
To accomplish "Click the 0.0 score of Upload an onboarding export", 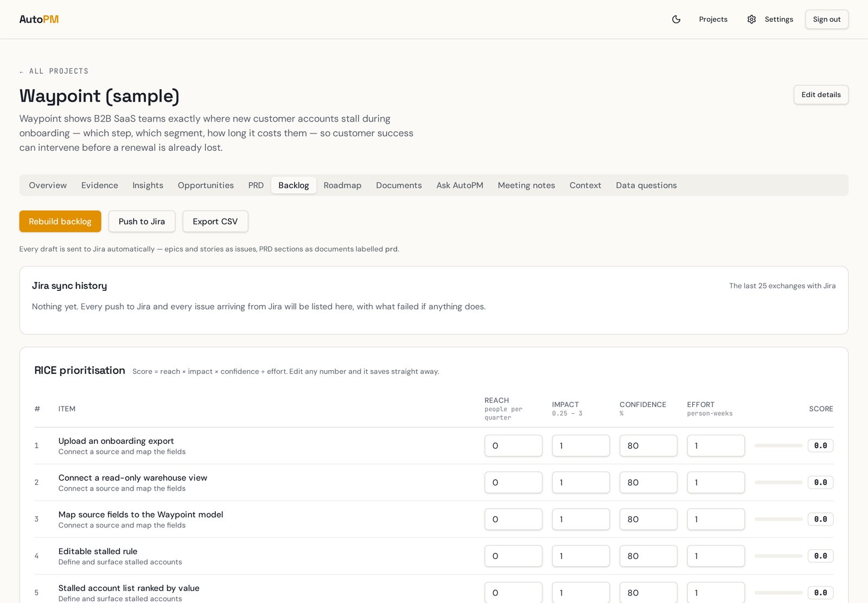I will (x=820, y=446).
